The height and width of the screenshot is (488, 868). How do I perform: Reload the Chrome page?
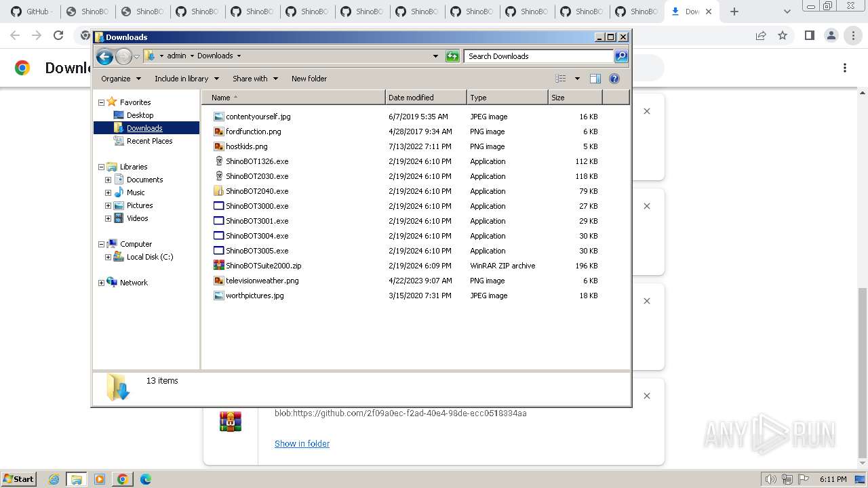pyautogui.click(x=58, y=35)
